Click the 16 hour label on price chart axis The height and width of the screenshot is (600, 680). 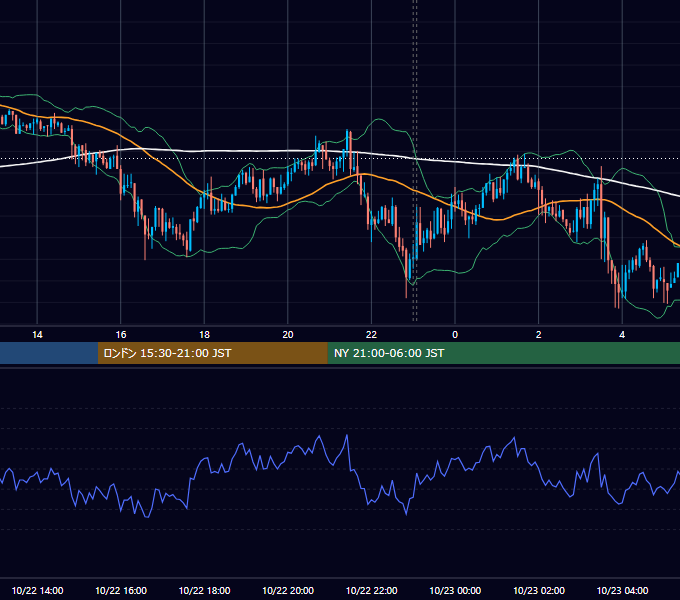pyautogui.click(x=121, y=335)
